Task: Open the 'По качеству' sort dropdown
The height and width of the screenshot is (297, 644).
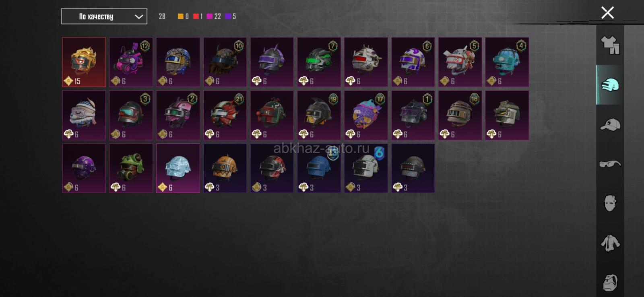Action: tap(104, 16)
